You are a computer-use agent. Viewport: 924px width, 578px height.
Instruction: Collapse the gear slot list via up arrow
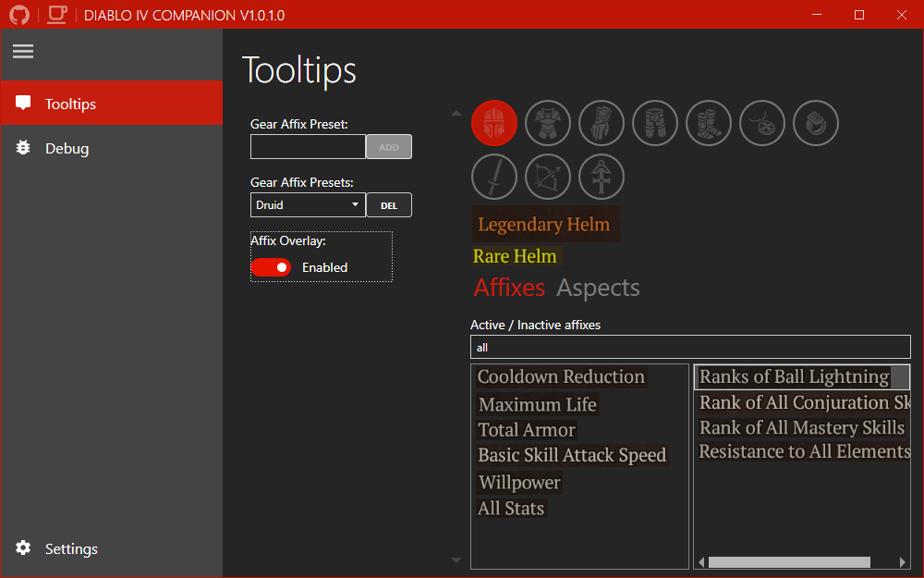(x=456, y=112)
